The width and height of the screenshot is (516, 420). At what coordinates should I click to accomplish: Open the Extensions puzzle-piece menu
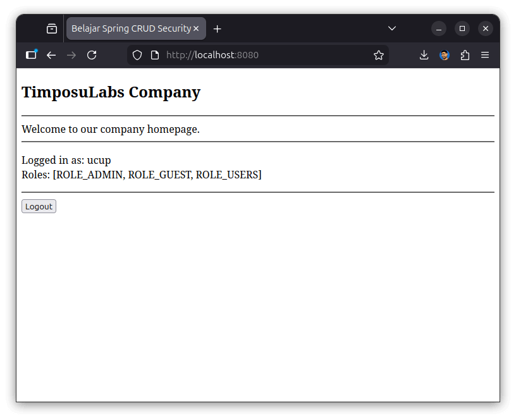coord(465,55)
